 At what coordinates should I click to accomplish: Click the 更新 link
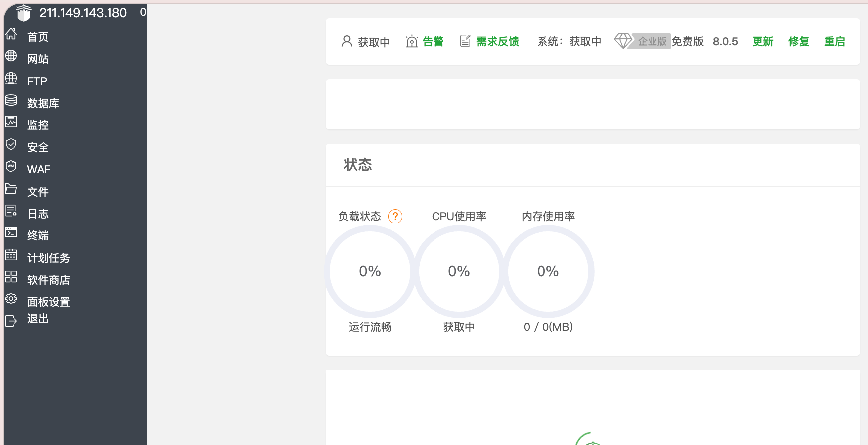click(x=763, y=42)
